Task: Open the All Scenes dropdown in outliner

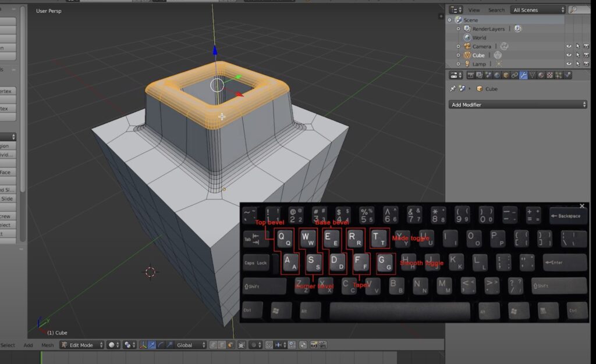Action: [538, 10]
